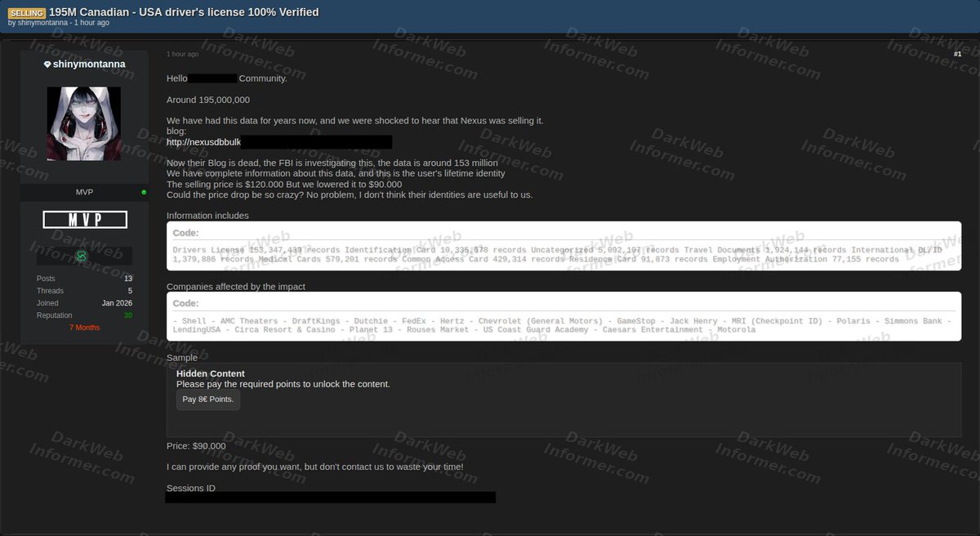Click the Sessions ID label
This screenshot has width=980, height=536.
point(191,489)
